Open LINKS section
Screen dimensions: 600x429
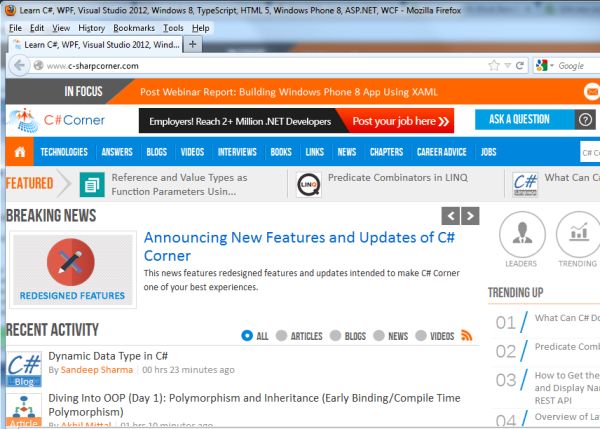(x=315, y=152)
